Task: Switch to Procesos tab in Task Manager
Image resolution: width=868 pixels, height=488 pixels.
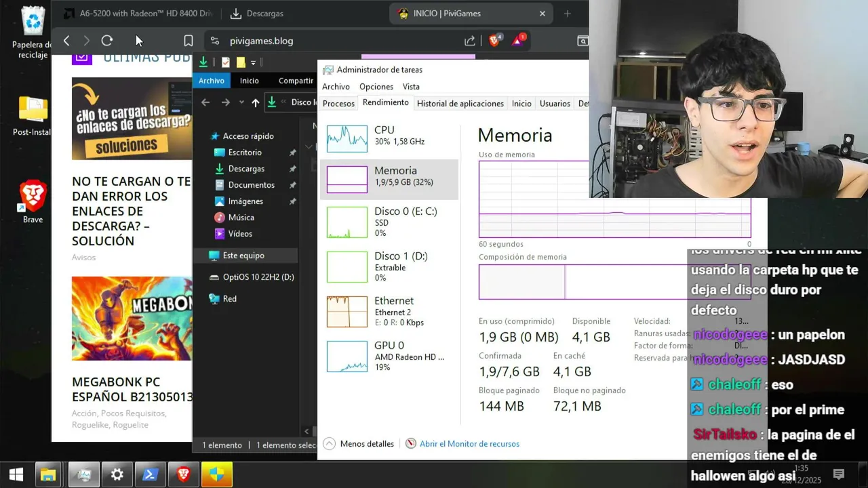Action: click(338, 104)
